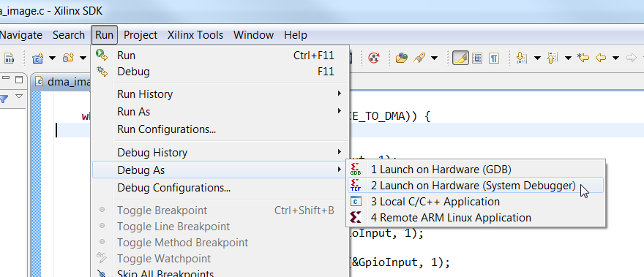This screenshot has width=644, height=277.
Task: Choose Debug F11 menu entry
Action: (220, 72)
